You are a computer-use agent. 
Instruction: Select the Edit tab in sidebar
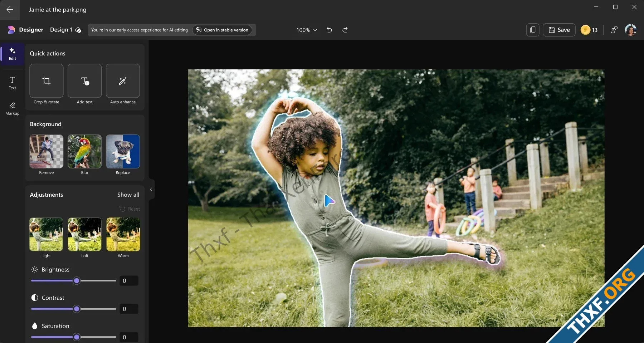13,54
